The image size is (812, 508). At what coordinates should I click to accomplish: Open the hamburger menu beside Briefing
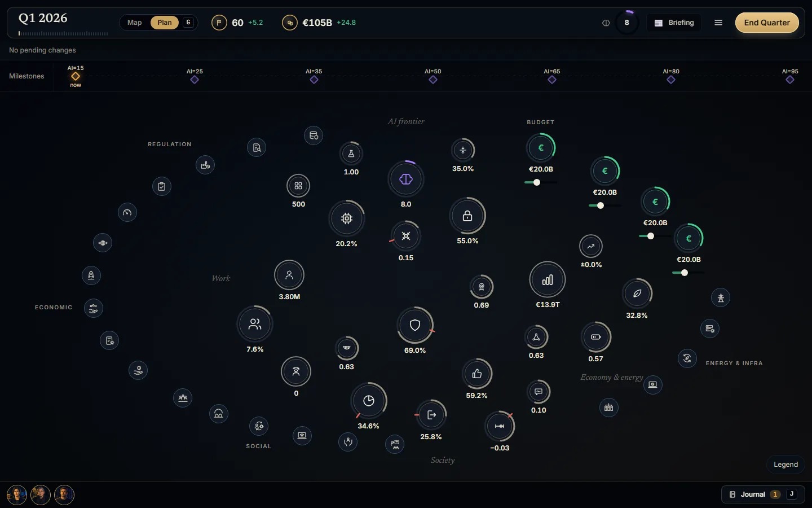click(718, 23)
